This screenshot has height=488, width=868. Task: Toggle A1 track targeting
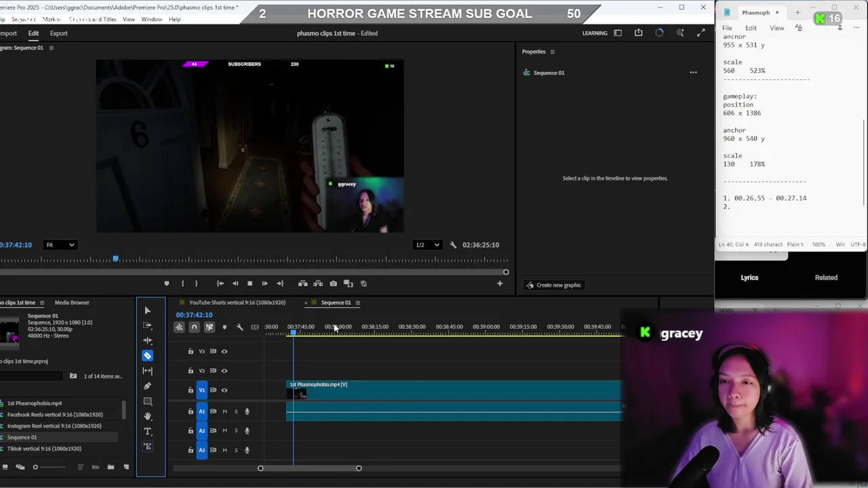click(x=201, y=411)
